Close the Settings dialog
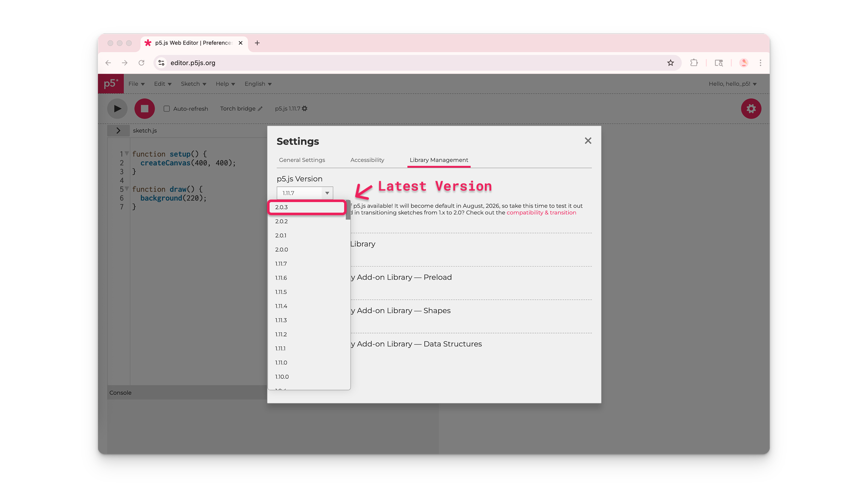This screenshot has width=868, height=488. (x=588, y=141)
